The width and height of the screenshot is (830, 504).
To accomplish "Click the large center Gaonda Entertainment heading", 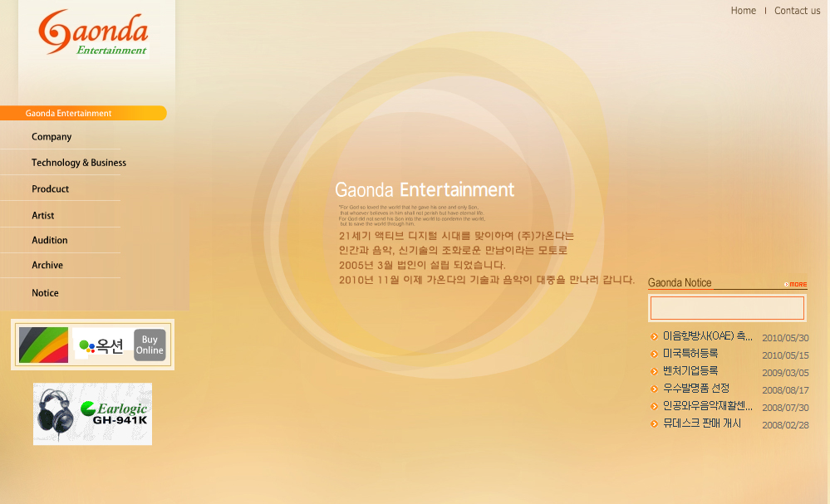I will 425,190.
